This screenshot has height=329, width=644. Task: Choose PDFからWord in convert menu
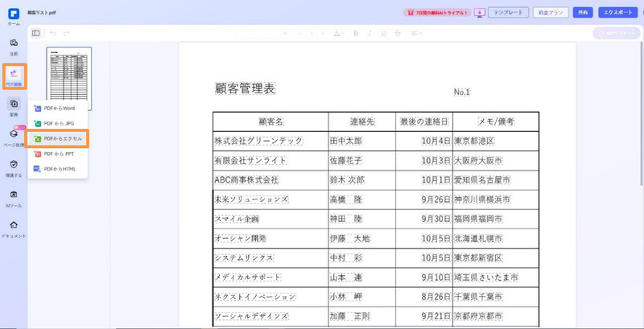[x=57, y=109]
